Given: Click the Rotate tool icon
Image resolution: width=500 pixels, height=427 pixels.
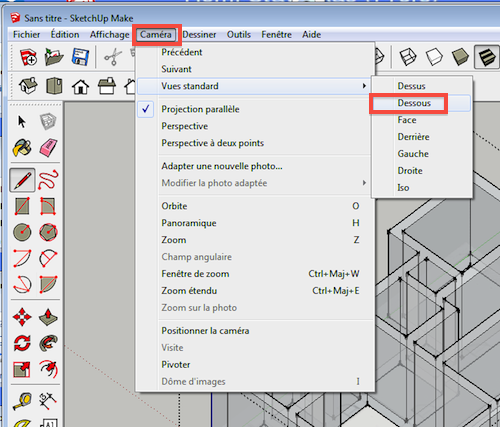Looking at the screenshot, I should pos(22,343).
